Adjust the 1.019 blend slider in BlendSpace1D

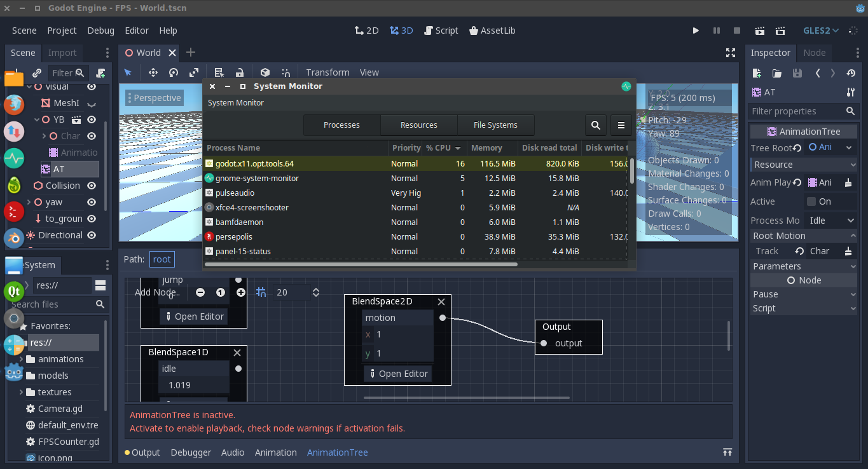[x=193, y=384]
